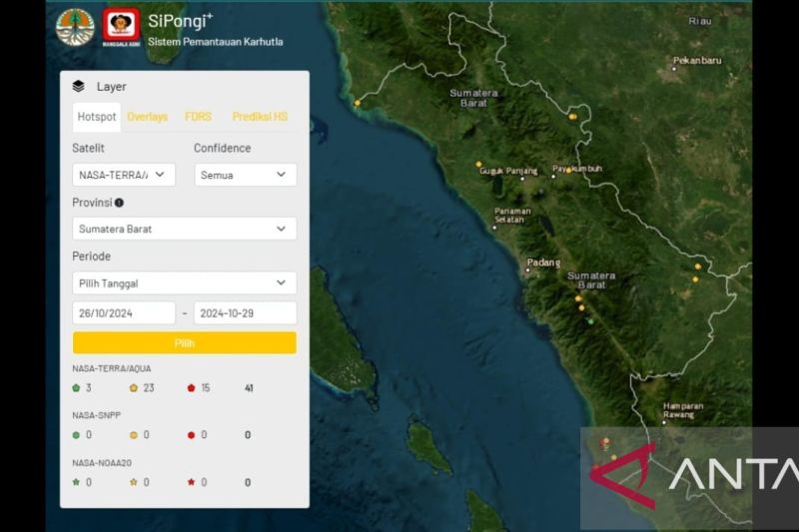
Task: Expand the Provinsi dropdown Sumatera Barat
Action: coord(184,229)
